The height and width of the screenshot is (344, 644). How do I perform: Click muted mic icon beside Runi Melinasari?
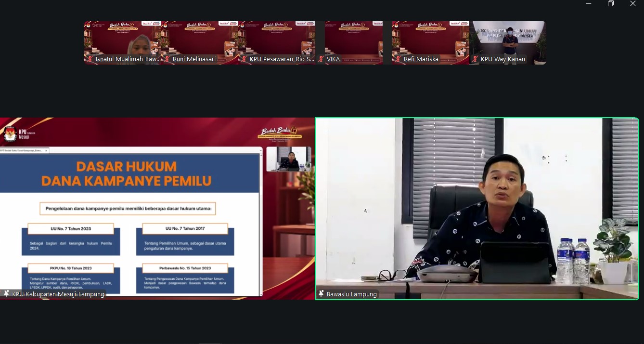167,59
